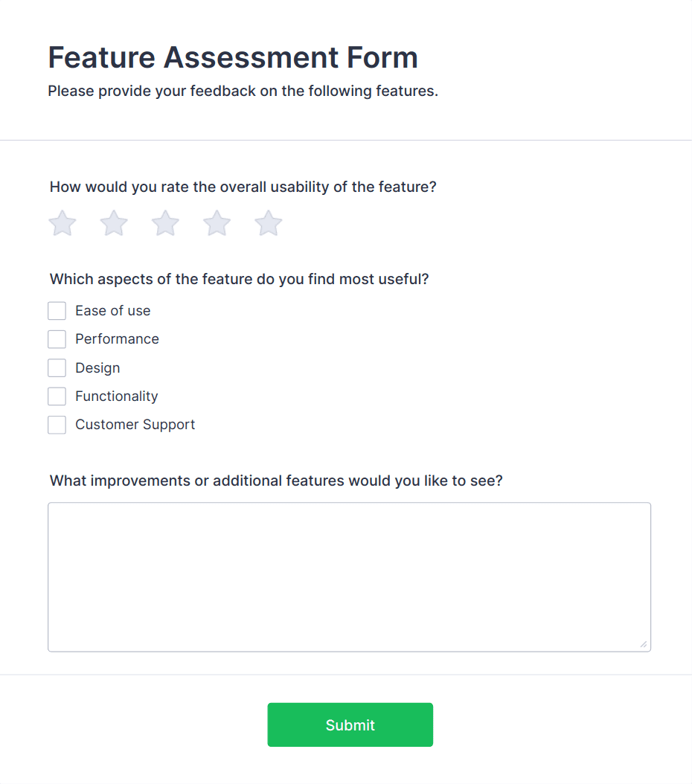Click the usability rating question label
Image resolution: width=692 pixels, height=784 pixels.
click(x=243, y=187)
